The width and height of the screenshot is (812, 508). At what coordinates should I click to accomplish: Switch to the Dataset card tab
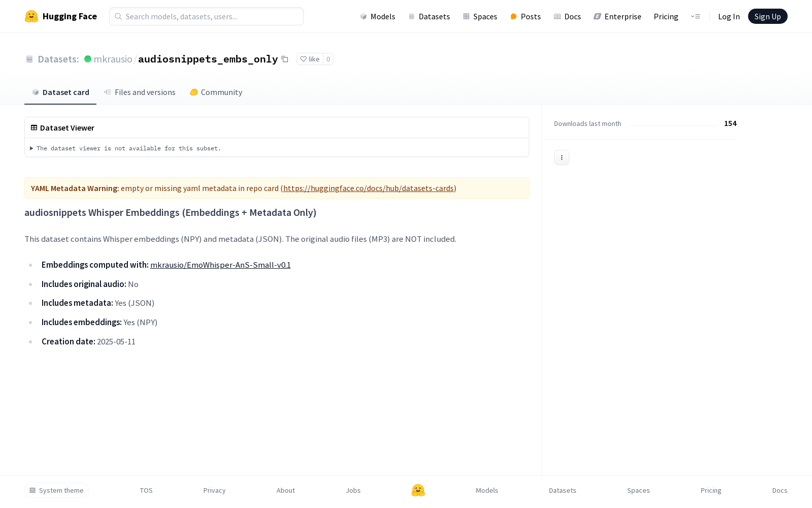(x=60, y=92)
